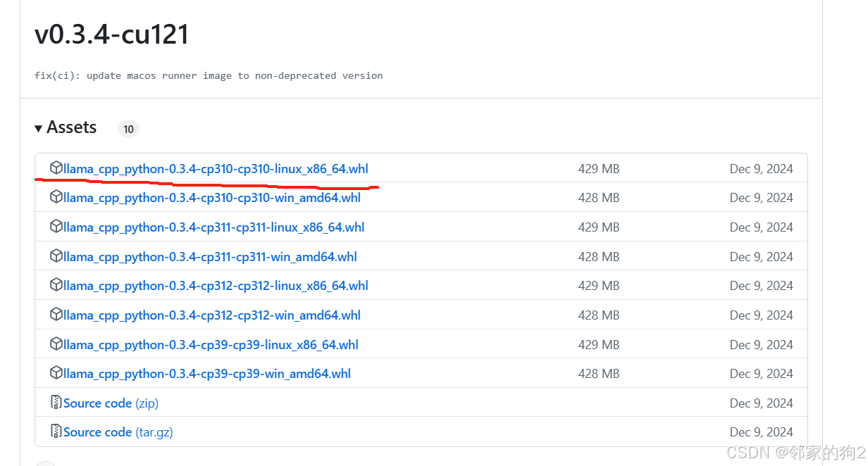
Task: Click the package icon beside cp312-win_amd64 wheel
Action: click(56, 315)
